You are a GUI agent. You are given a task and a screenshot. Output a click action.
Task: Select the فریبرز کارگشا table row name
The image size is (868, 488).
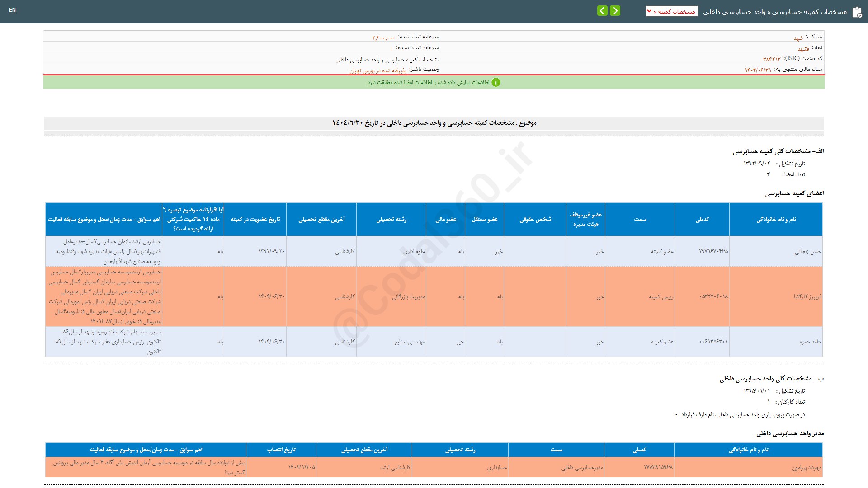tap(807, 297)
